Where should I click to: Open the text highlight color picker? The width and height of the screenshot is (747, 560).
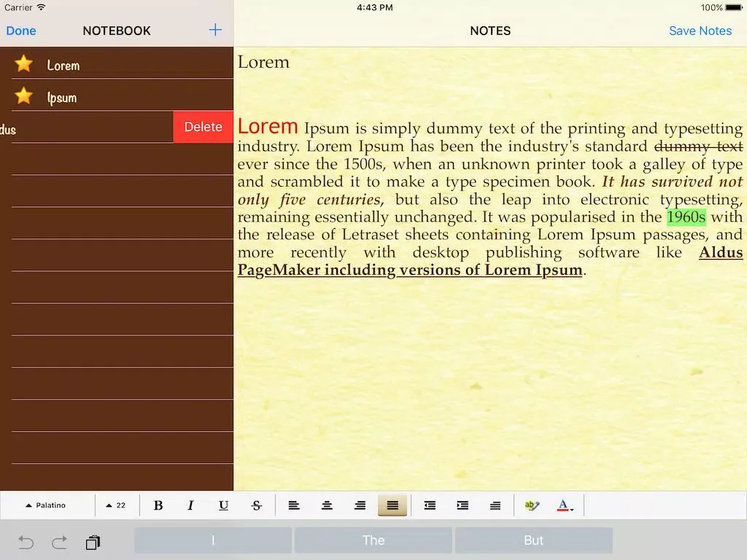click(x=532, y=505)
